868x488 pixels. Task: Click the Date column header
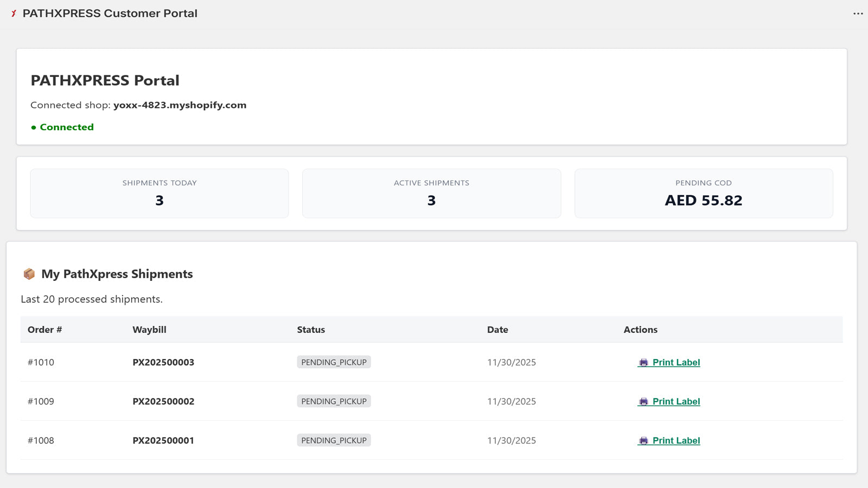coord(497,330)
